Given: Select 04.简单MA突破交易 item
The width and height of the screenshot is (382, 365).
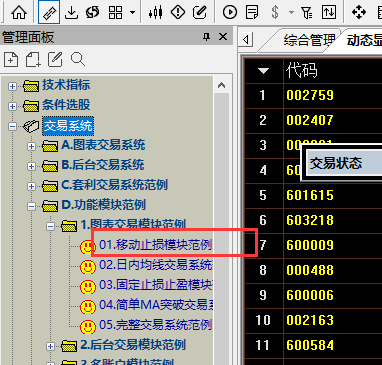Looking at the screenshot, I should 155,305.
